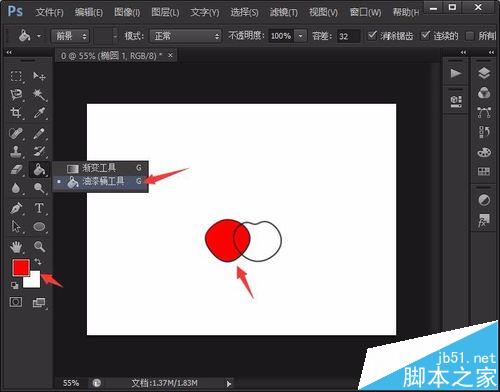This screenshot has width=500, height=392.
Task: Choose 油漆桶工具 from the flyout
Action: point(100,182)
